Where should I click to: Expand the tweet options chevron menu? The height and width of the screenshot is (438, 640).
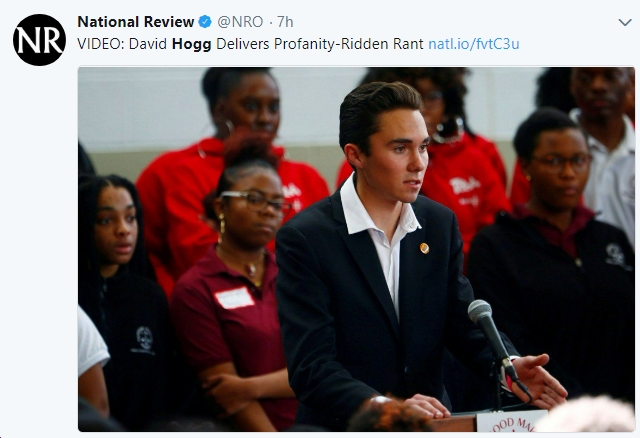click(625, 22)
